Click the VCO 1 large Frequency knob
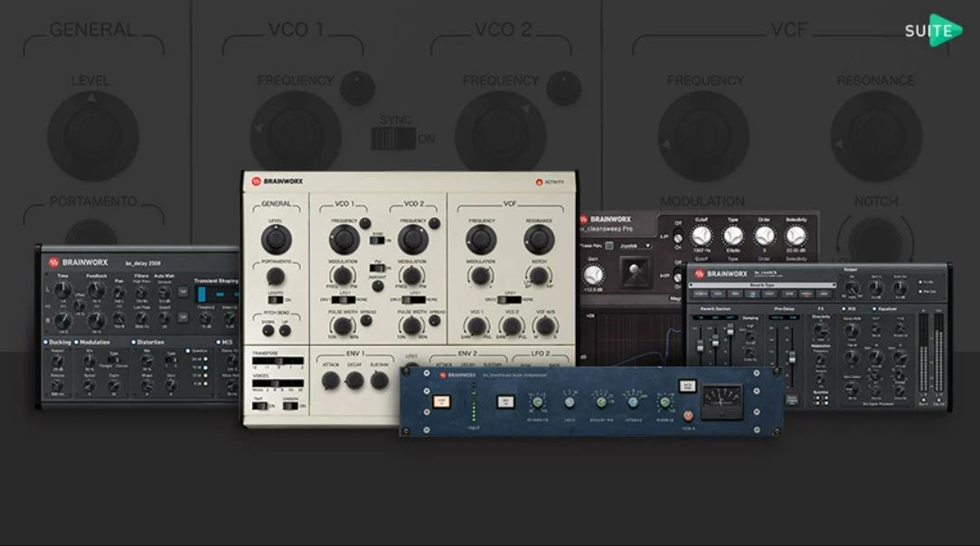The width and height of the screenshot is (980, 546). click(x=344, y=240)
